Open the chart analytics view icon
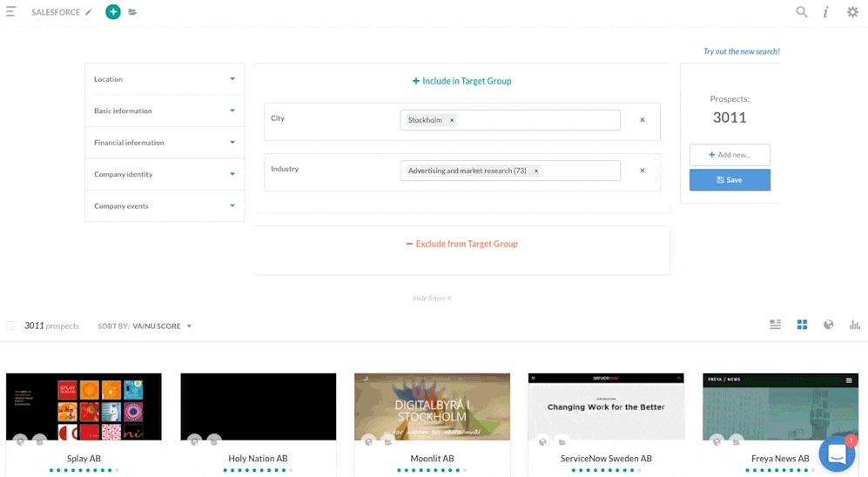 (x=855, y=325)
